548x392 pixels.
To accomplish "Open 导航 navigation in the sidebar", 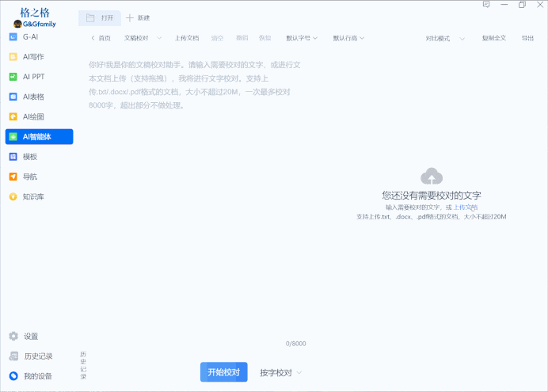I will coord(30,177).
